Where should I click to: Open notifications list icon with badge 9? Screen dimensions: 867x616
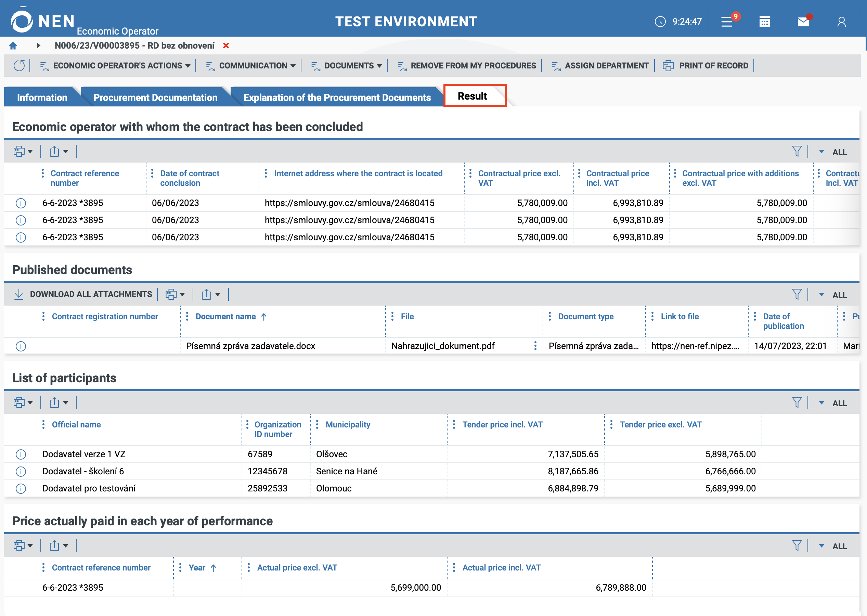coord(727,22)
